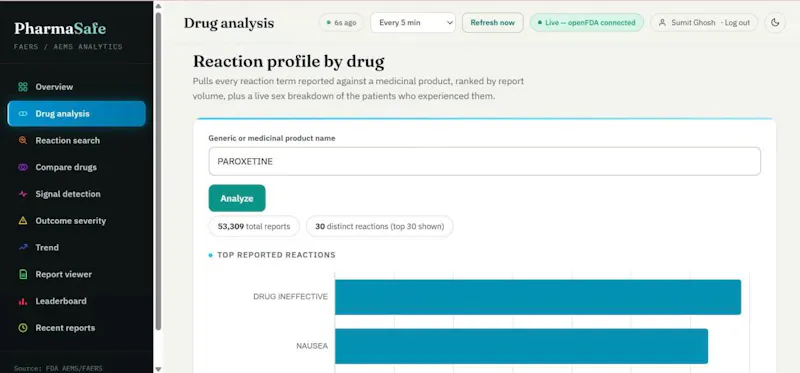This screenshot has width=800, height=373.
Task: Click the 6s ago last-updated badge
Action: tap(341, 22)
